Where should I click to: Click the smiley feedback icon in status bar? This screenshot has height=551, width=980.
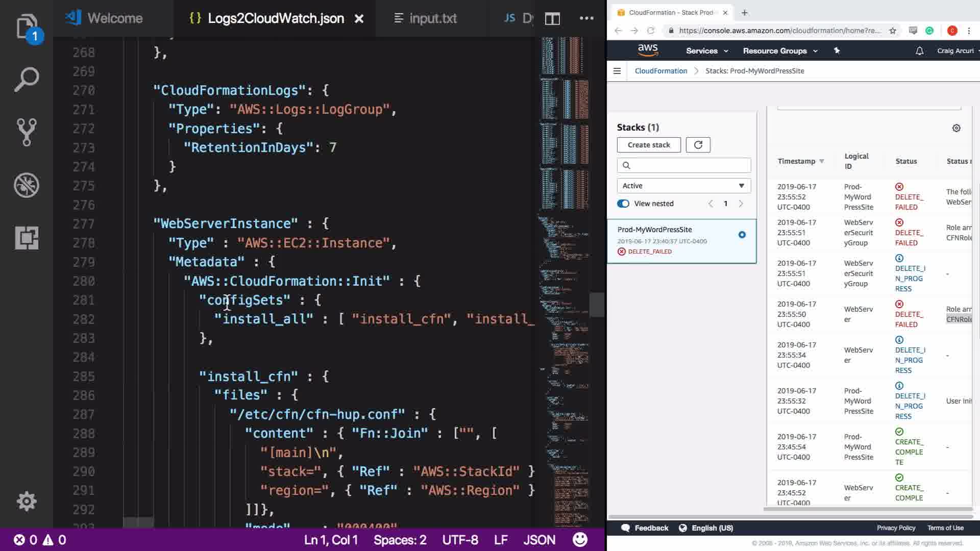tap(580, 539)
